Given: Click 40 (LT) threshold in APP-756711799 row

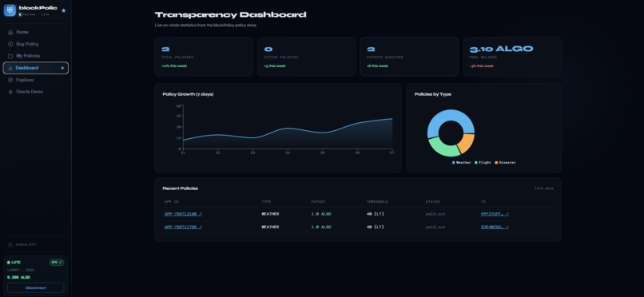Looking at the screenshot, I should tap(376, 227).
